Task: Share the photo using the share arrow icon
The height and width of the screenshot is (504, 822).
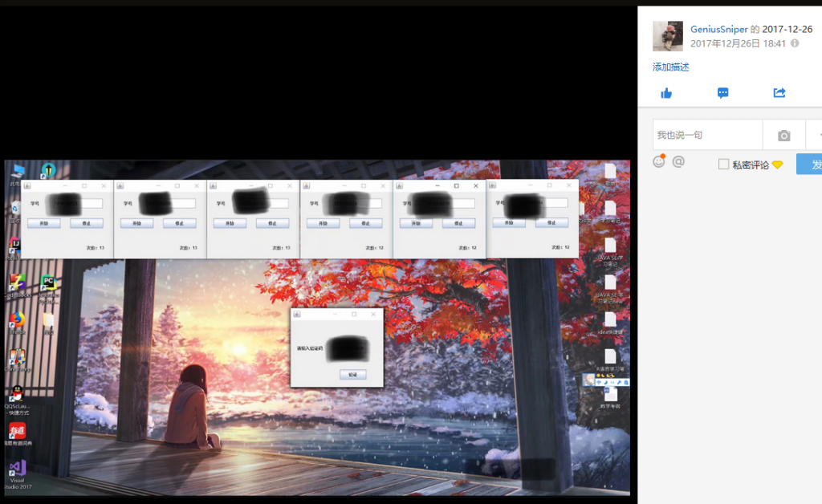Action: tap(779, 93)
